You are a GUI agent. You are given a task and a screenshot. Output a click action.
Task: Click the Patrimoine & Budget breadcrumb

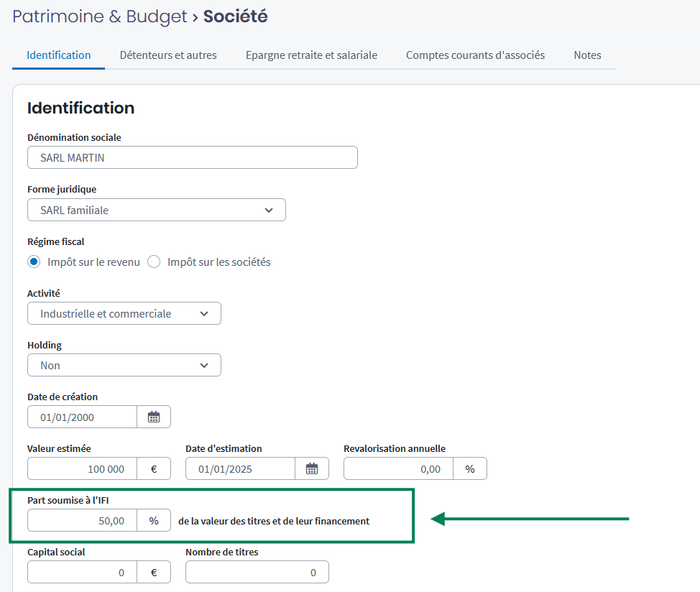click(99, 17)
